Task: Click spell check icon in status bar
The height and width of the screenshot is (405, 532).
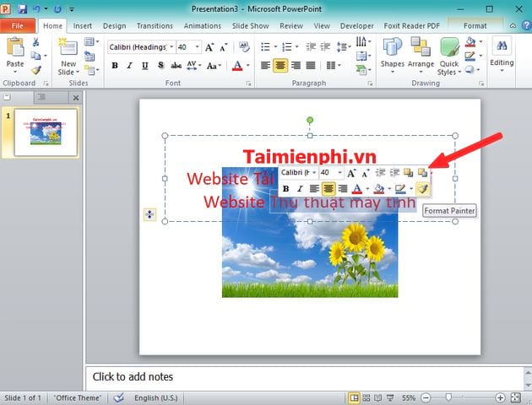Action: tap(118, 397)
